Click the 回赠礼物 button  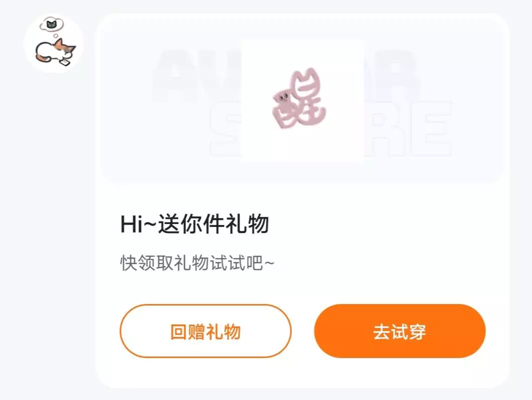[205, 331]
